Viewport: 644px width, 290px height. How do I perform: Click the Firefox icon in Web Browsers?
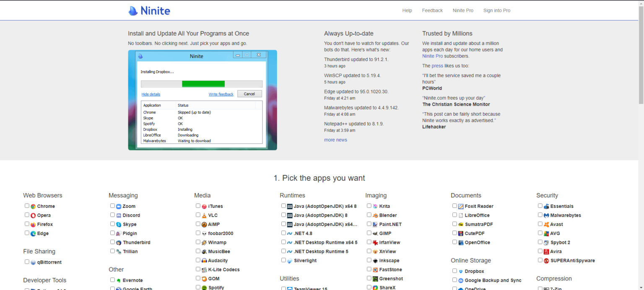[x=33, y=225]
